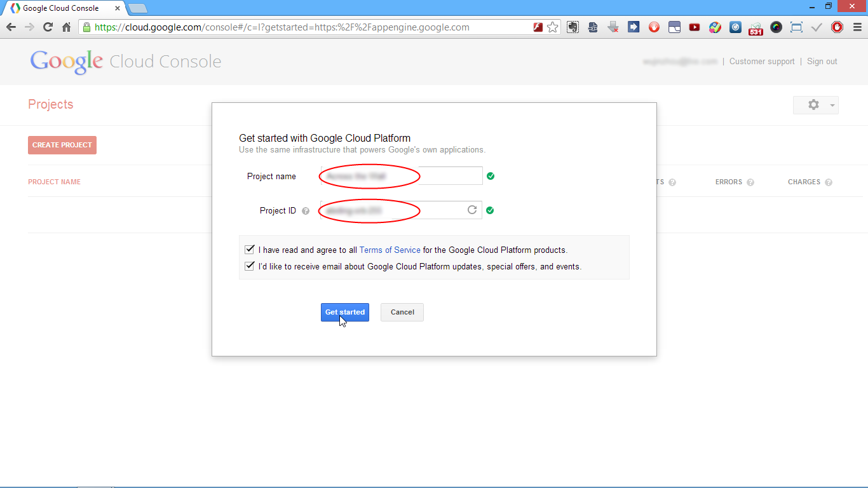This screenshot has width=868, height=488.
Task: Restore down the browser window
Action: [x=829, y=6]
